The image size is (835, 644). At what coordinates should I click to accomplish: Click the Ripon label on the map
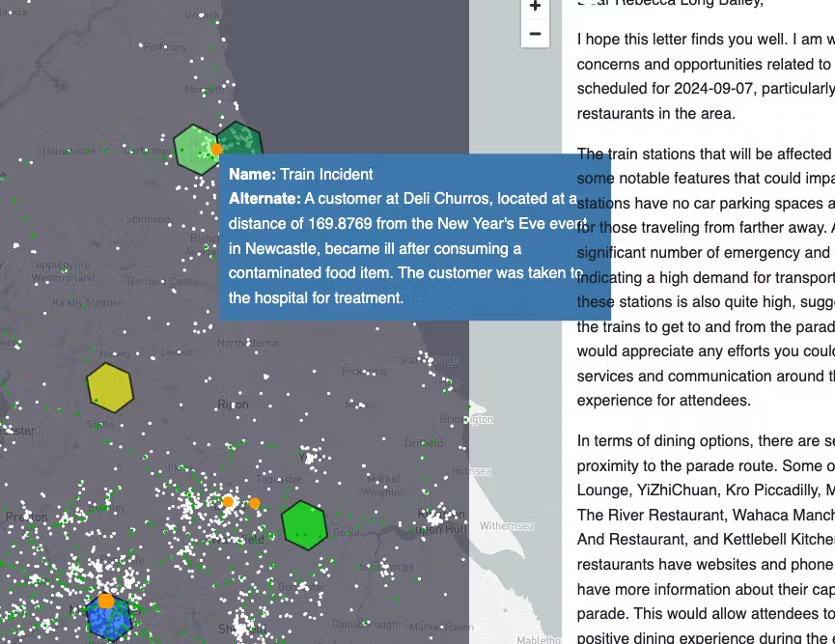click(x=234, y=405)
